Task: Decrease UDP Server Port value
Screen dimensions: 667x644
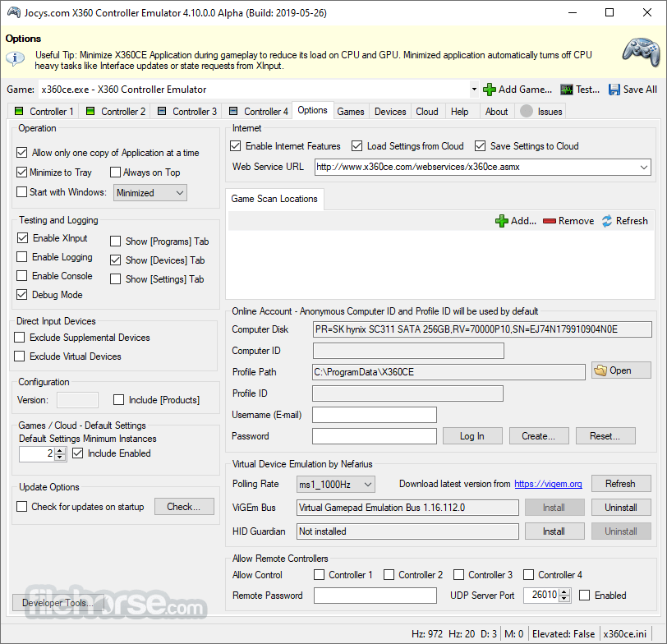Action: point(564,599)
